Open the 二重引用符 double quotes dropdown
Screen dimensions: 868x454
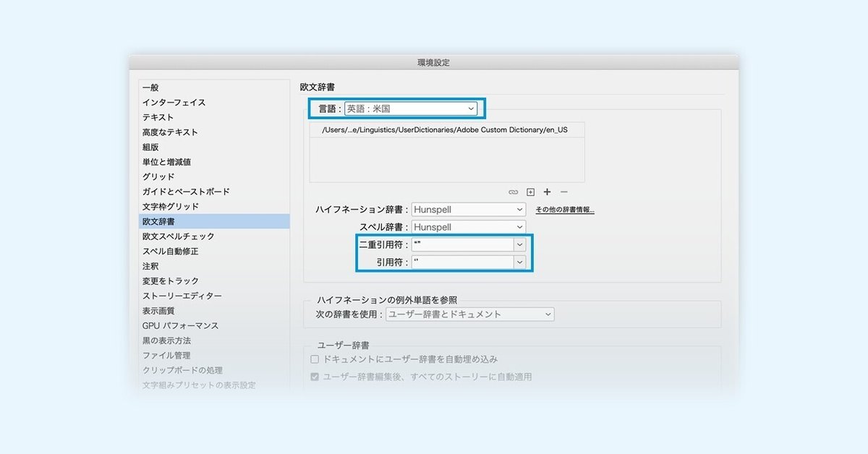tap(468, 244)
